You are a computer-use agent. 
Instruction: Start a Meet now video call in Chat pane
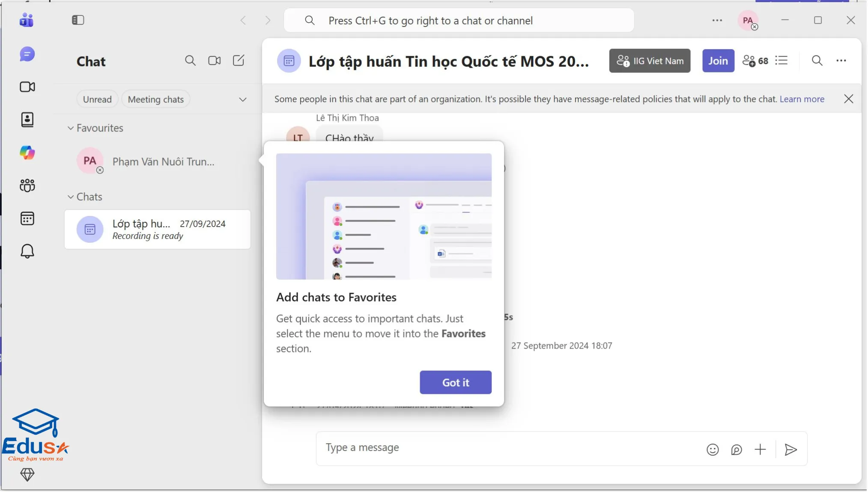point(215,61)
